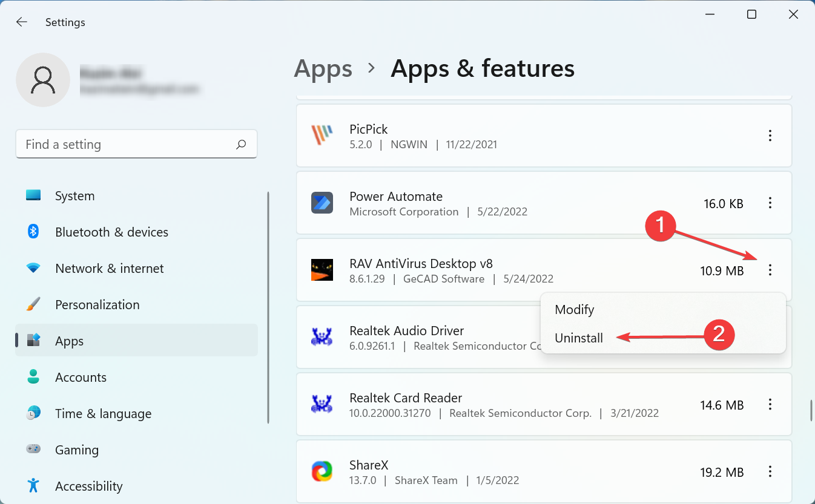
Task: Click the PicPick app logo
Action: [322, 136]
